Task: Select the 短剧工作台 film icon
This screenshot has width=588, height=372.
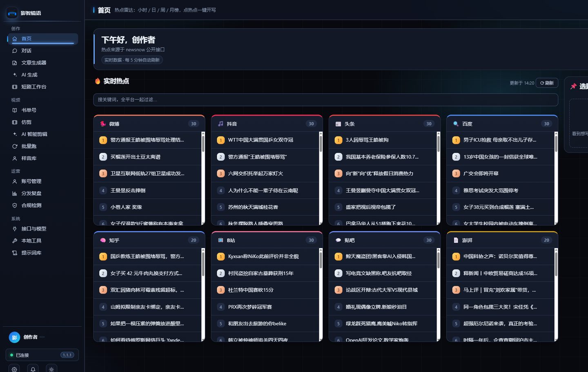Action: point(15,87)
